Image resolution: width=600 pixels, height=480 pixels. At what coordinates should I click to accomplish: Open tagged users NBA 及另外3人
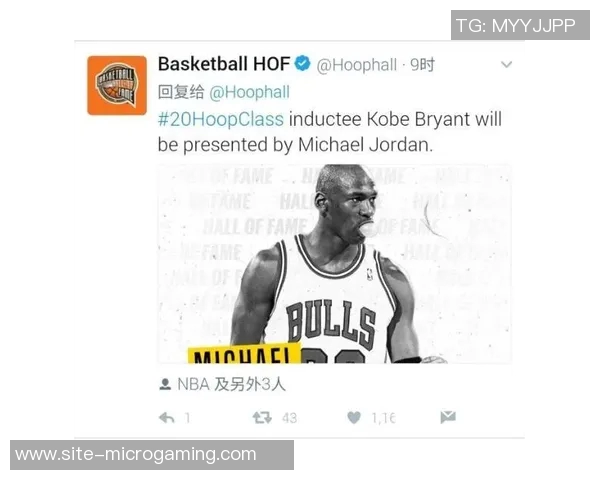click(232, 384)
